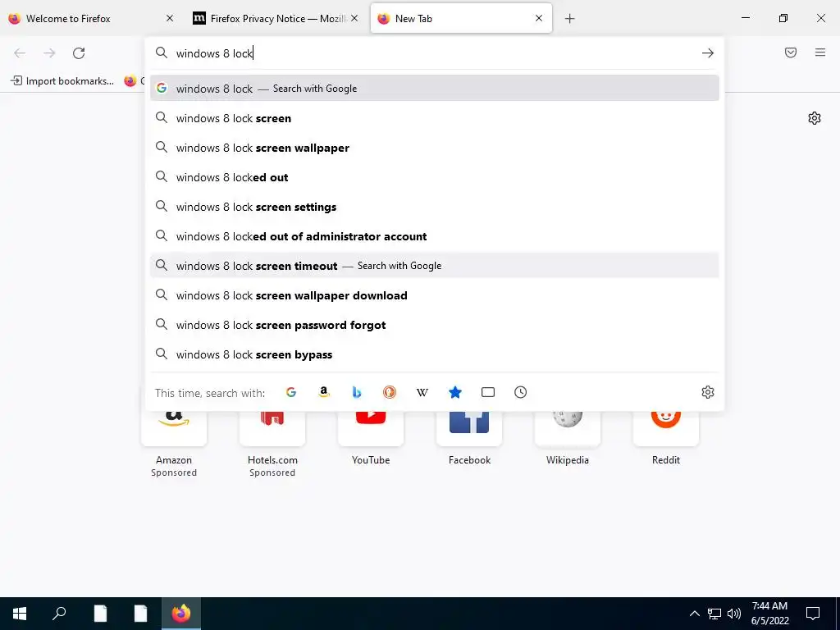Choose 'windows 8 locked out of administrator account'
The width and height of the screenshot is (840, 630).
[435, 236]
